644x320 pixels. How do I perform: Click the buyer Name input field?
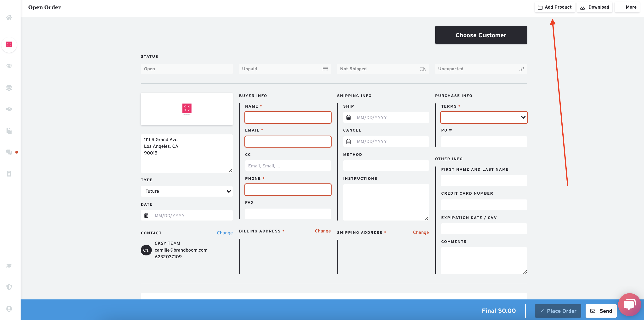(288, 117)
